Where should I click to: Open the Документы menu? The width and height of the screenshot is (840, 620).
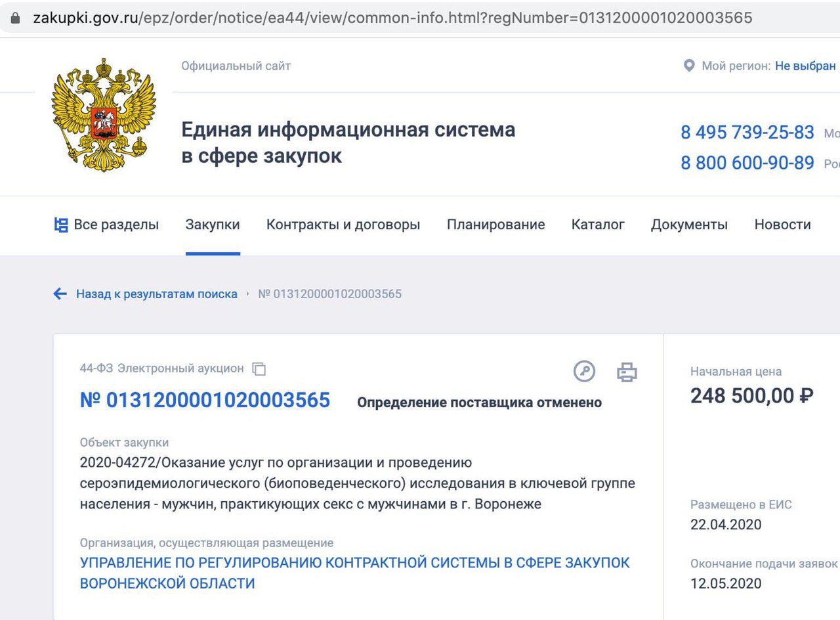click(x=689, y=225)
